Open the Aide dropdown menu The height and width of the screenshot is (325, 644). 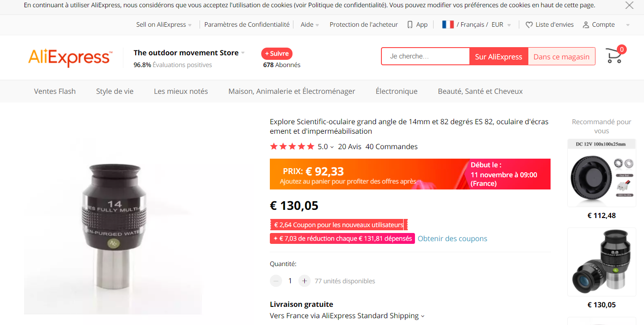click(317, 25)
